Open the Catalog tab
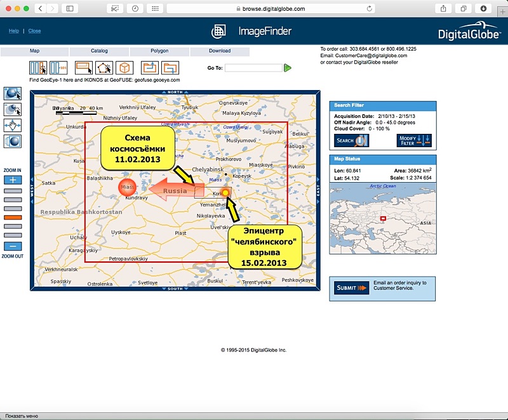This screenshot has height=420, width=508. (99, 51)
